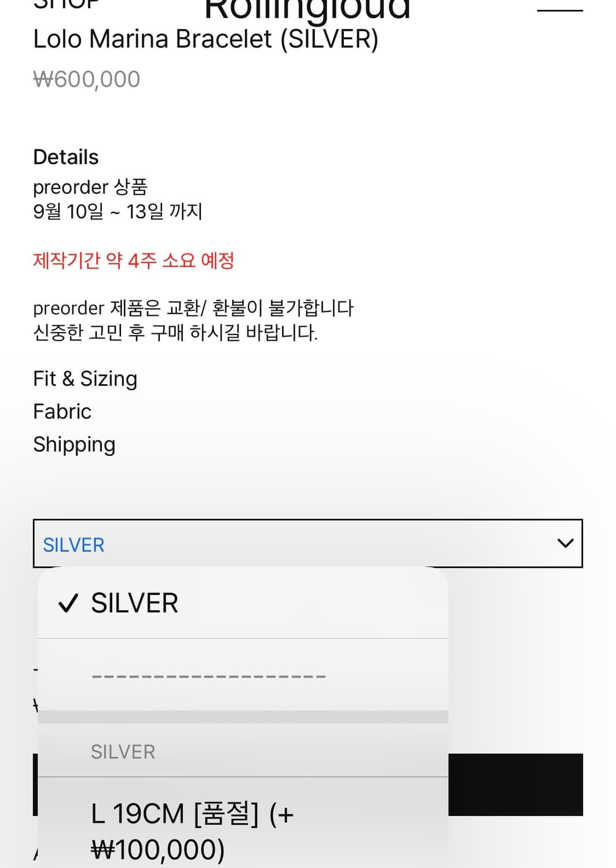Screen dimensions: 616x868
Task: Expand the Shipping section
Action: click(x=74, y=444)
